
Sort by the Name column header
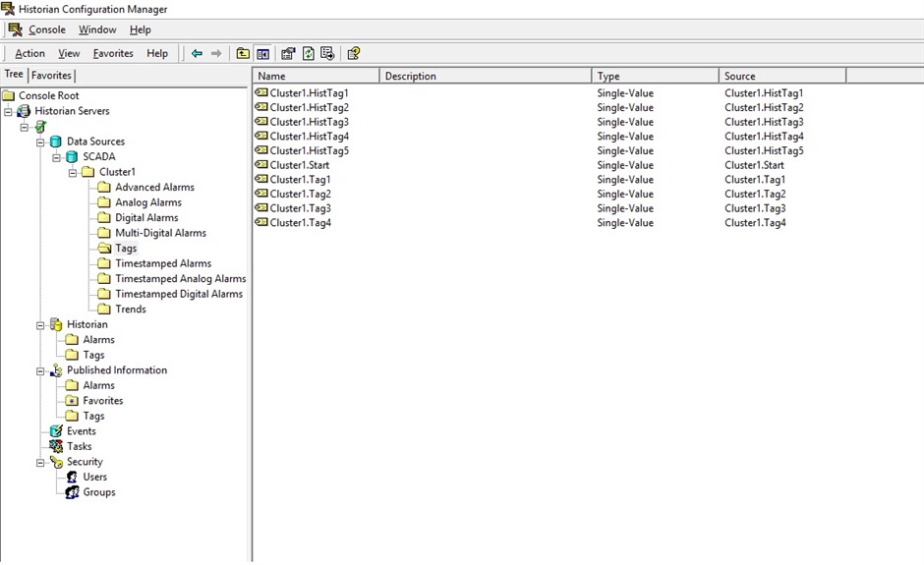[316, 76]
